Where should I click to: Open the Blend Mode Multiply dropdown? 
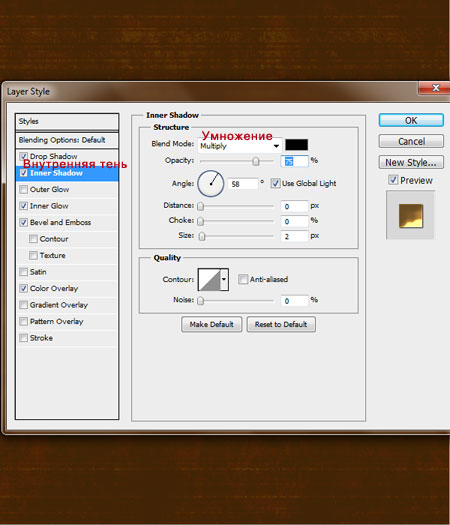[x=239, y=146]
